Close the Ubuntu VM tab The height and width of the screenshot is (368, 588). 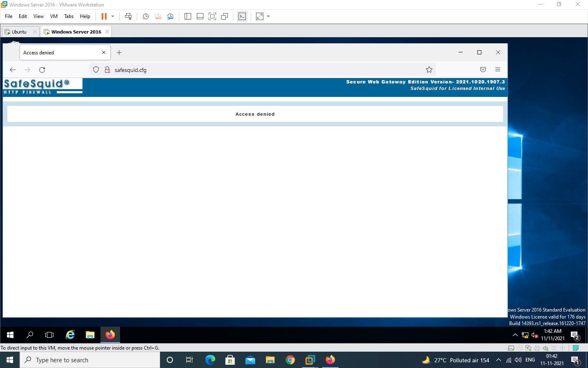(35, 32)
